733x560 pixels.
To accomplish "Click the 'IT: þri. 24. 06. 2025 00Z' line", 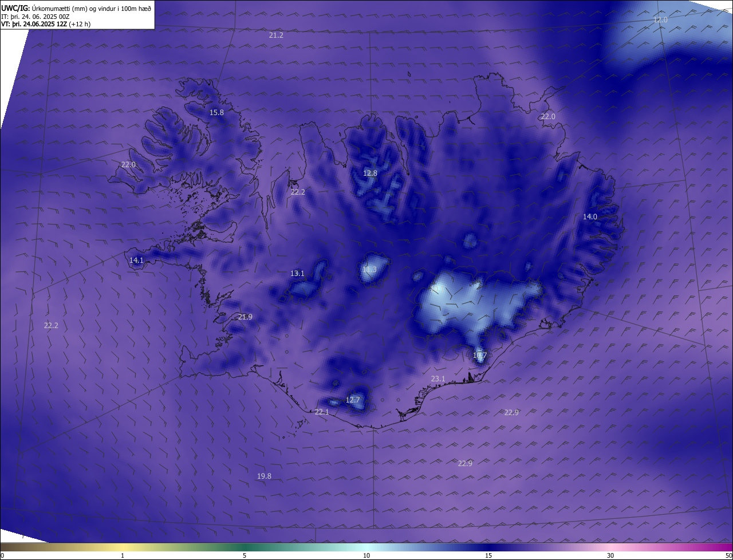I will tap(36, 16).
